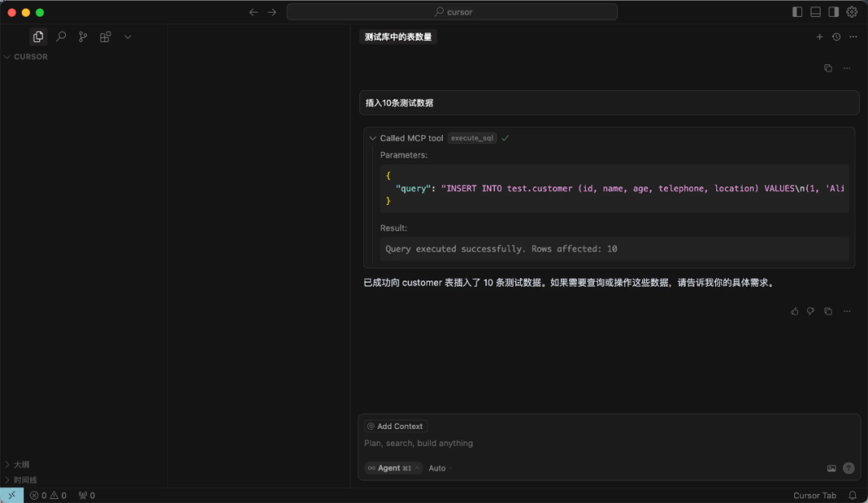Give a thumbs down to the response

[x=811, y=311]
